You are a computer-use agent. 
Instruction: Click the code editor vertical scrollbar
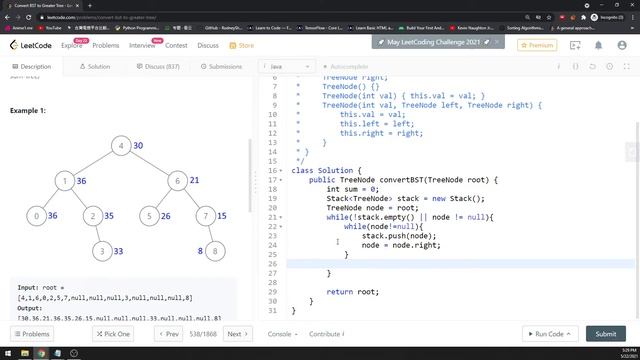pos(637,220)
